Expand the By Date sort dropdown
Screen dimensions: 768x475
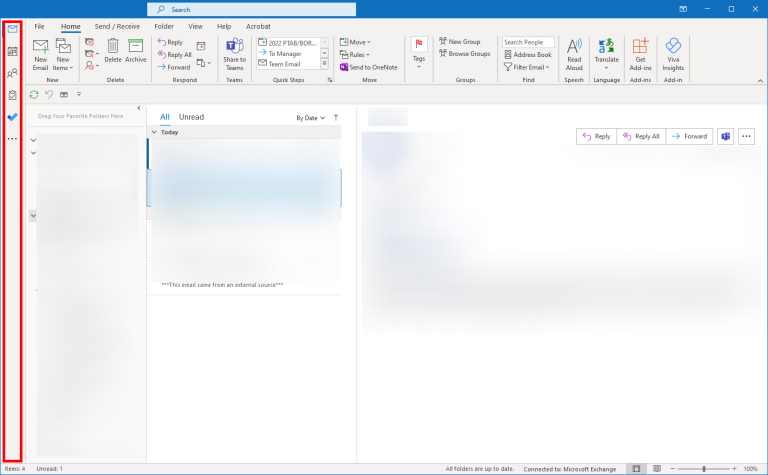coord(310,118)
